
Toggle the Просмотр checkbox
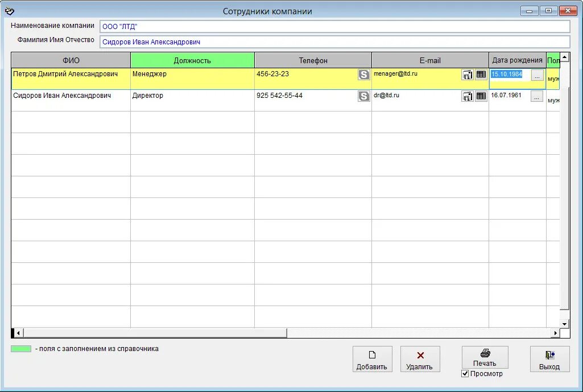click(465, 373)
